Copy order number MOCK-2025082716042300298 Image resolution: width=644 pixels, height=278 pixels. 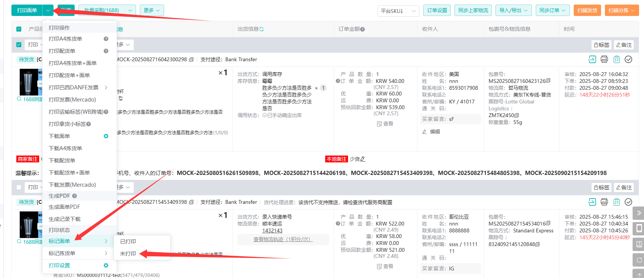[x=191, y=59]
